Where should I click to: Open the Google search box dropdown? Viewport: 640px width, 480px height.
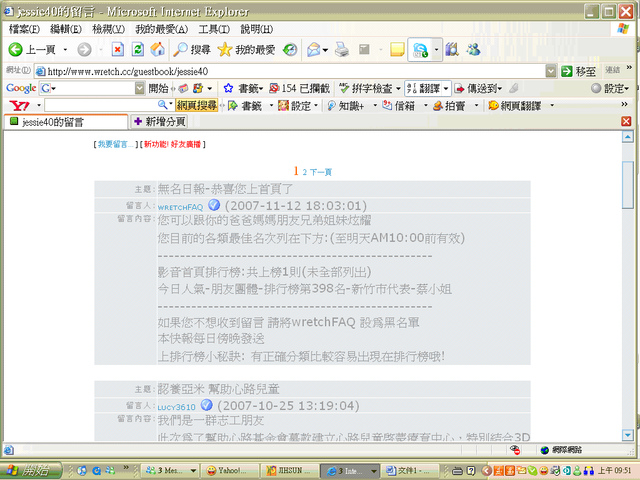point(140,88)
